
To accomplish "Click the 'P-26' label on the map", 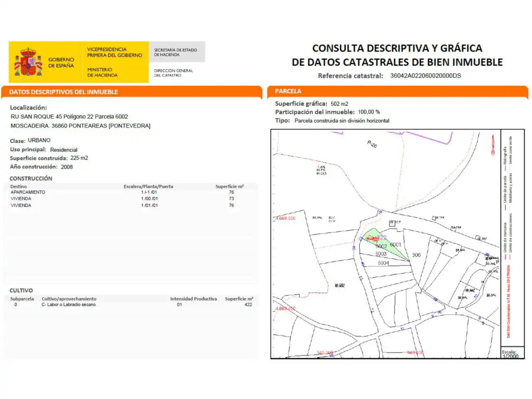I will click(x=372, y=144).
